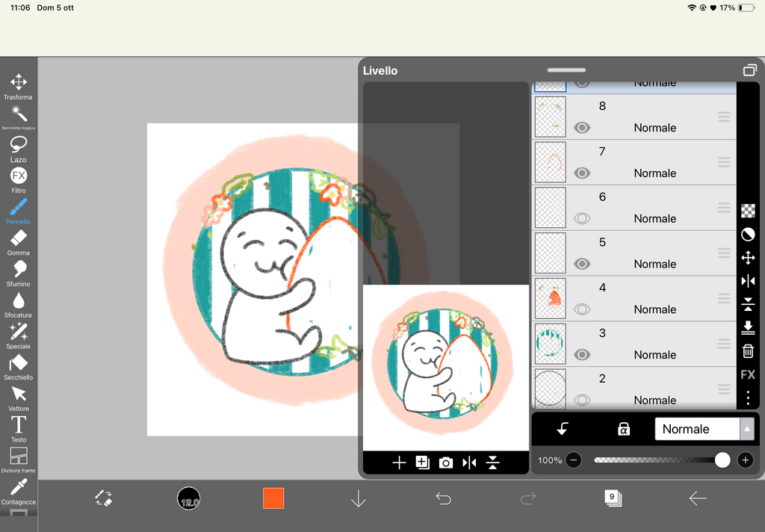Open the Normale blending mode dropdown

click(704, 429)
